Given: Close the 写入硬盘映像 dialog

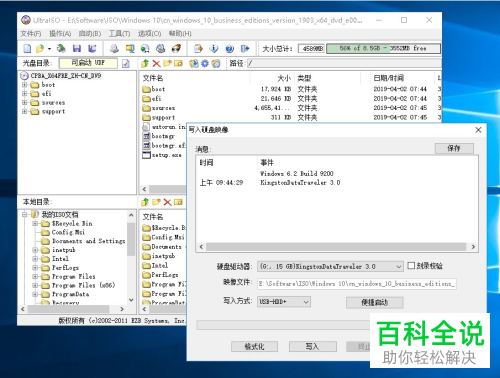Looking at the screenshot, I should [478, 130].
